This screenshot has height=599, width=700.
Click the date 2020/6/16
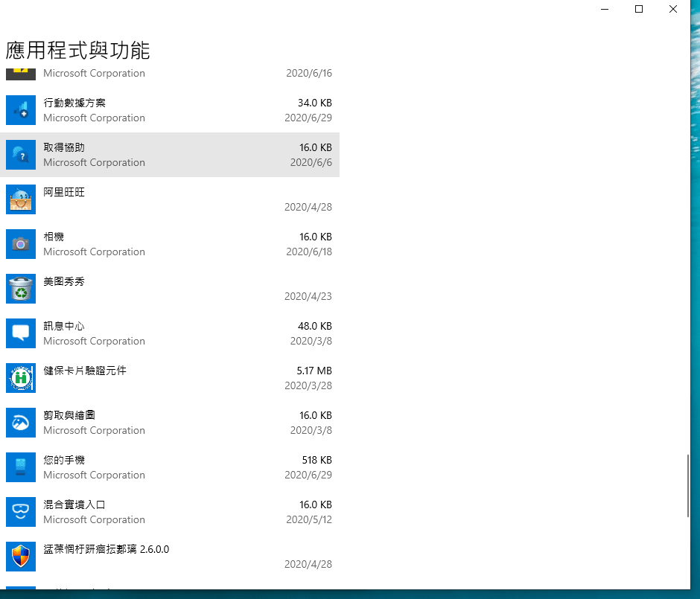click(x=309, y=73)
